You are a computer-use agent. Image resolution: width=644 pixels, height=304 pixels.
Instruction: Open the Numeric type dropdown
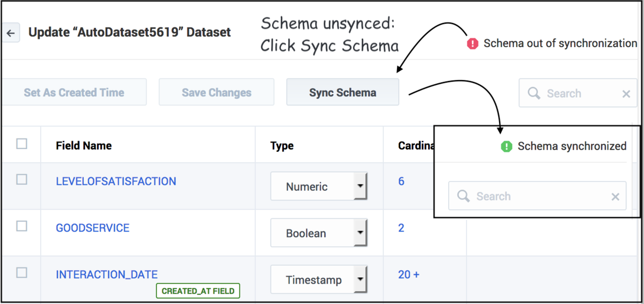click(x=319, y=186)
